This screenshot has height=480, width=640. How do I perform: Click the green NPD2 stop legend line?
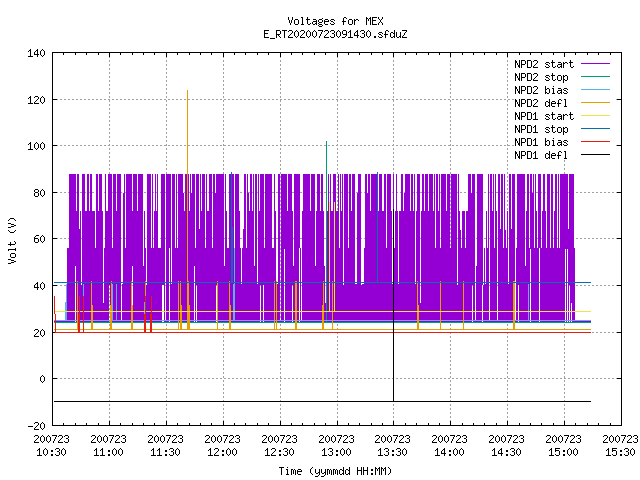(x=595, y=77)
